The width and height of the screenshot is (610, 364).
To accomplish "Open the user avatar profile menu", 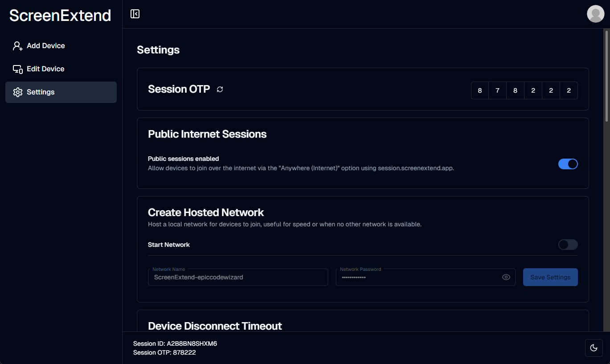I will [595, 14].
